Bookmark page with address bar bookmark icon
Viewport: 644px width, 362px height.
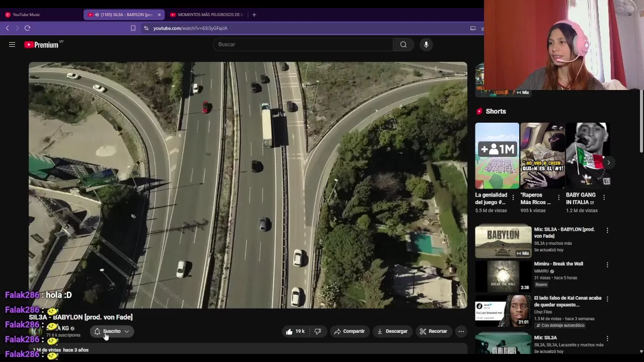click(133, 28)
